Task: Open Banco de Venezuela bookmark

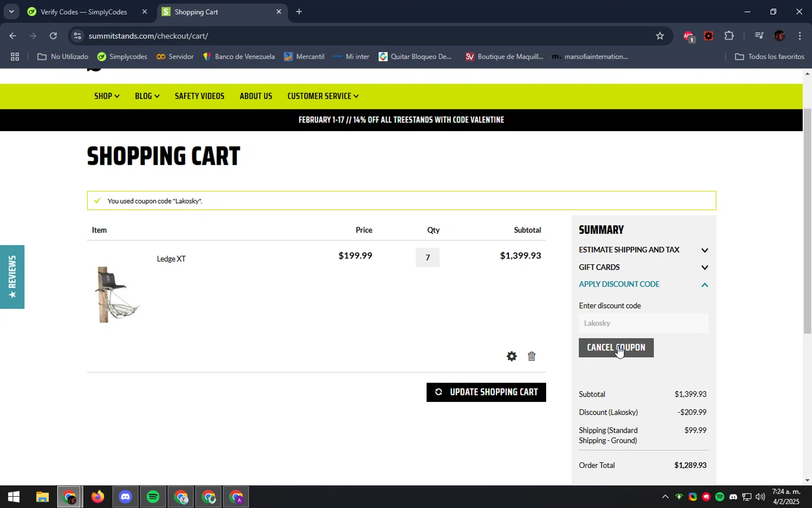Action: coord(239,56)
